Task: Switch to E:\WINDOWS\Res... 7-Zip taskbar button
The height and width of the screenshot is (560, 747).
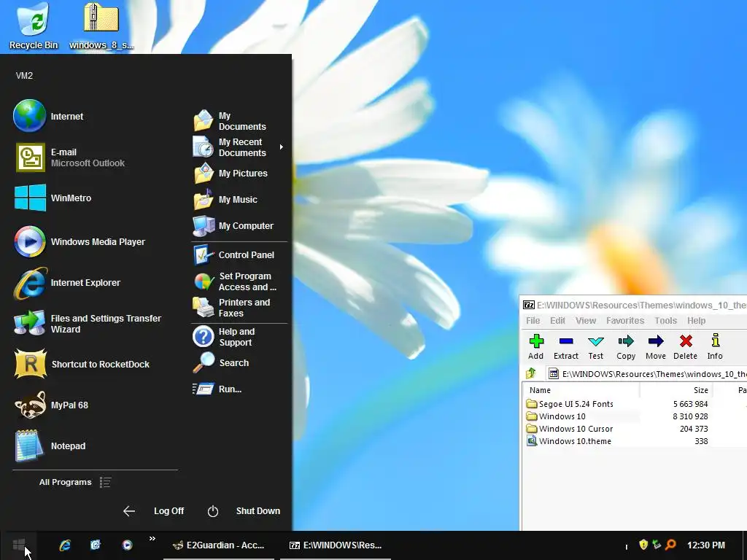Action: (336, 545)
